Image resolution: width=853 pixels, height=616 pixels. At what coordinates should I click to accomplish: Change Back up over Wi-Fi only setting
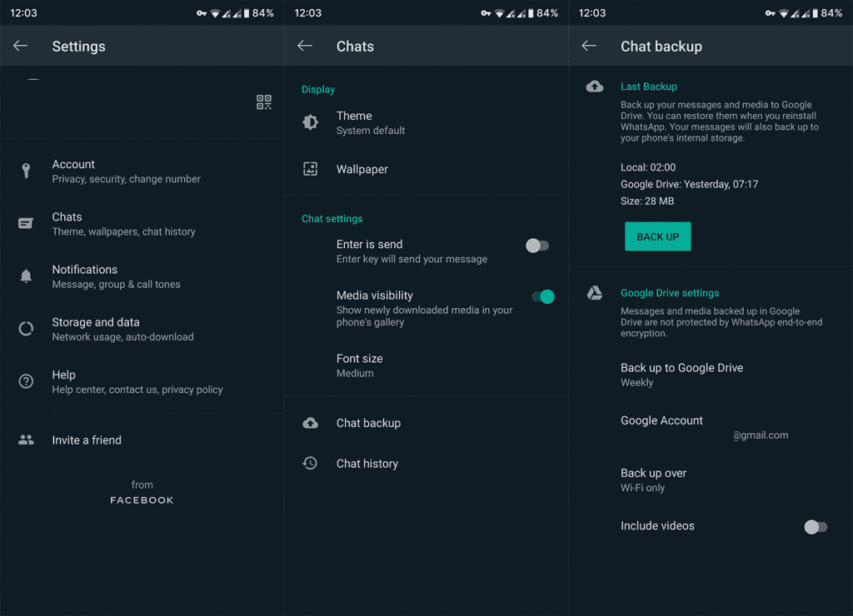tap(711, 480)
